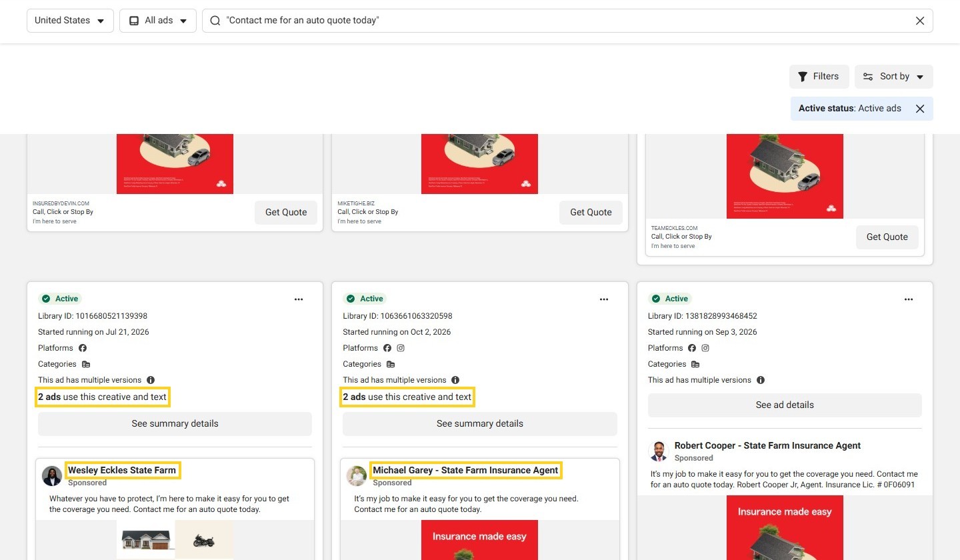
Task: Open the United States country dropdown
Action: pyautogui.click(x=70, y=21)
